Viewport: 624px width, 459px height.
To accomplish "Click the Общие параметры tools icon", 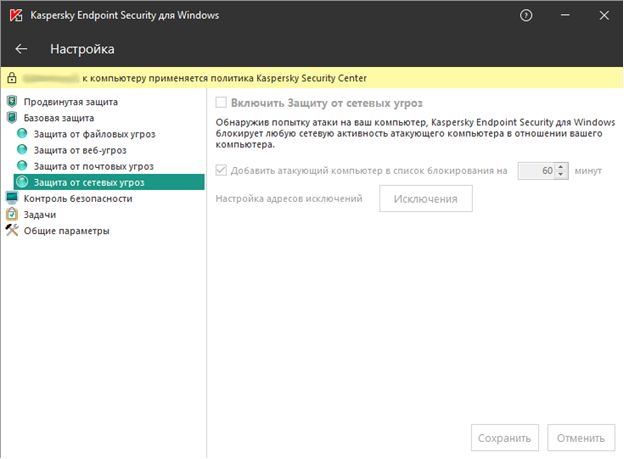I will pyautogui.click(x=12, y=230).
